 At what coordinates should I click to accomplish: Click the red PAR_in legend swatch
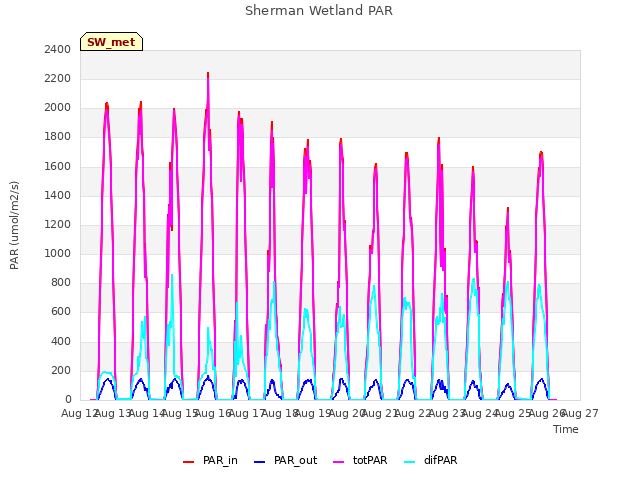click(188, 462)
